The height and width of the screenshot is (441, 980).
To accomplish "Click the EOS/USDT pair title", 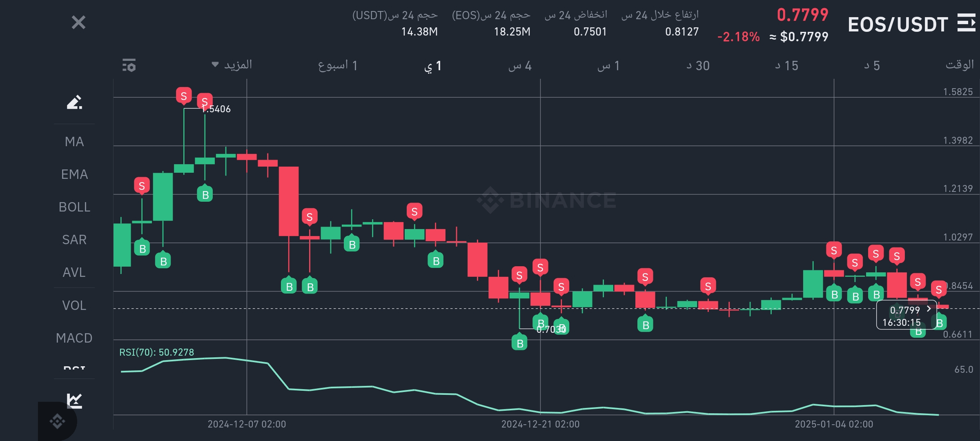I will pos(898,24).
